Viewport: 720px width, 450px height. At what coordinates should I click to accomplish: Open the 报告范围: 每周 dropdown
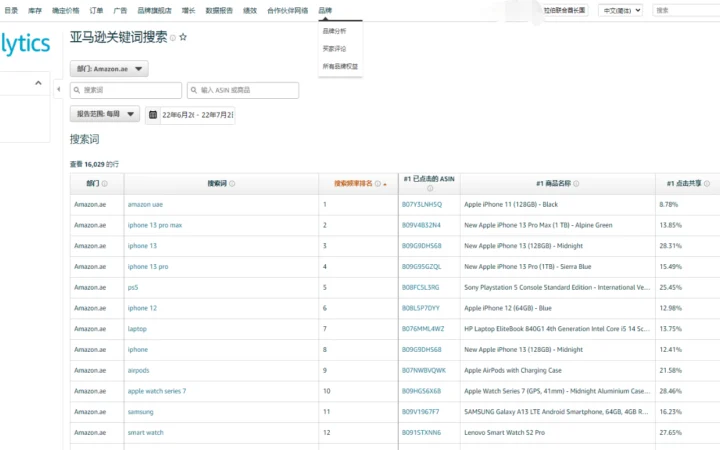point(105,114)
